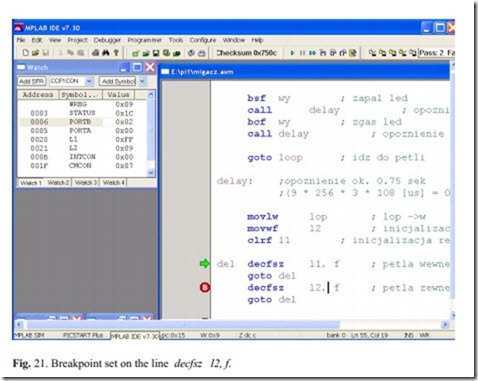
Task: Click the Copy toolbar icon
Action: [70, 53]
